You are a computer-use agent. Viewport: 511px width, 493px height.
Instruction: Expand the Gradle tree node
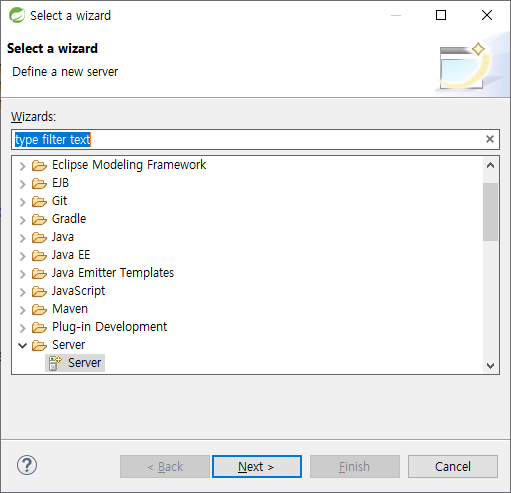(x=22, y=220)
